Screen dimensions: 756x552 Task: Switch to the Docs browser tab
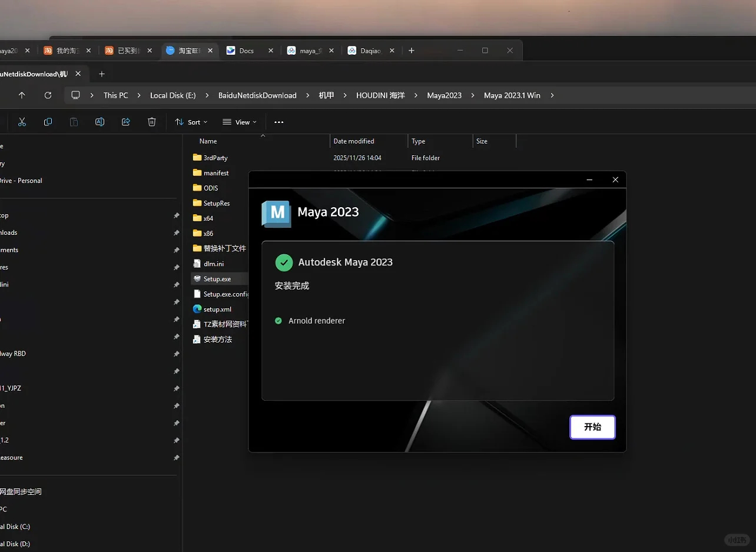pos(250,51)
